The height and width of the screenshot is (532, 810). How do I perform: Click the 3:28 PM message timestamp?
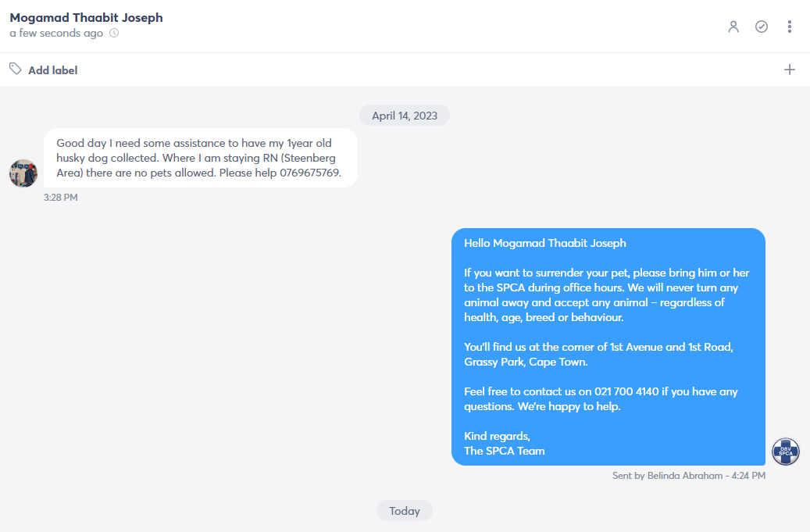click(60, 198)
